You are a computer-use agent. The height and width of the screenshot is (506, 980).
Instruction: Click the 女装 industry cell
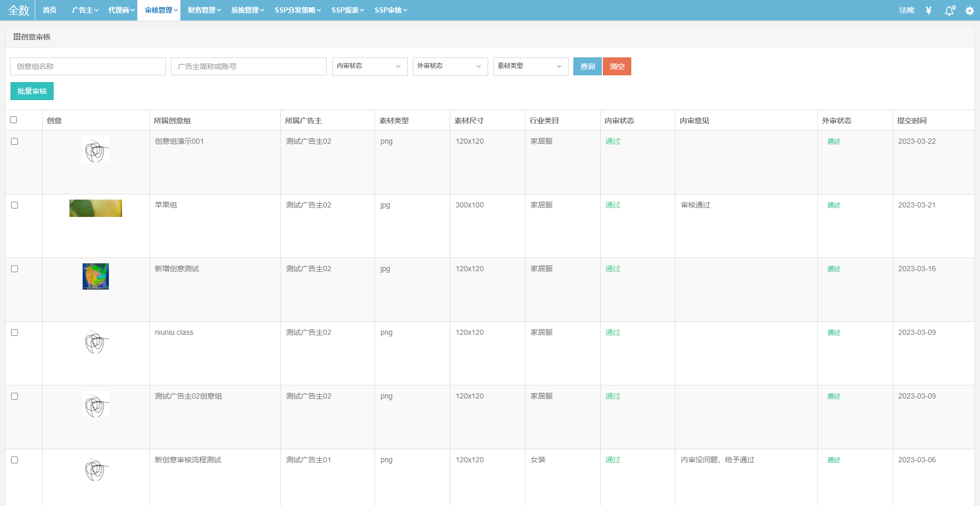tap(538, 460)
